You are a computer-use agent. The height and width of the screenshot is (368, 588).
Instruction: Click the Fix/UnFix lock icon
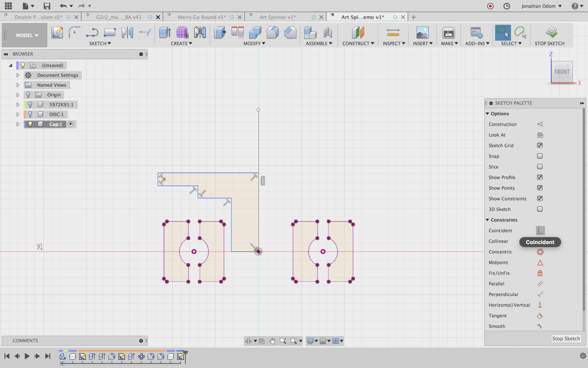coord(540,273)
